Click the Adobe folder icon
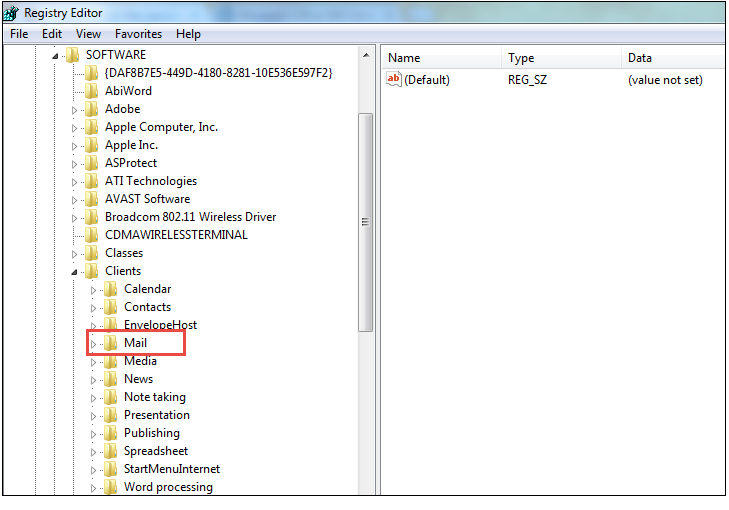This screenshot has width=729, height=510. 92,109
